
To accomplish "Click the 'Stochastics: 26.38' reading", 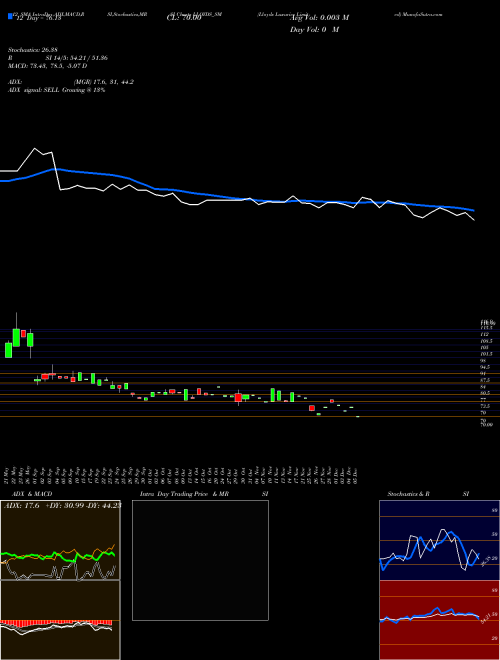I will click(x=33, y=50).
